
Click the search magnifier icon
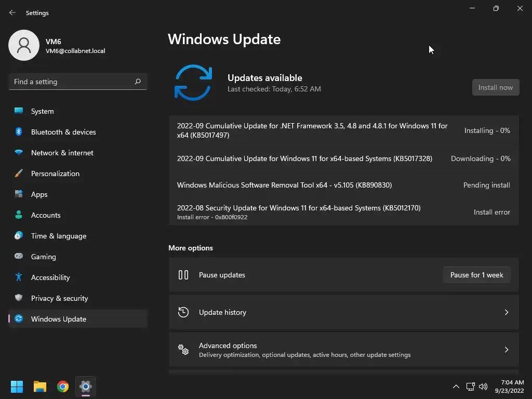pyautogui.click(x=138, y=82)
